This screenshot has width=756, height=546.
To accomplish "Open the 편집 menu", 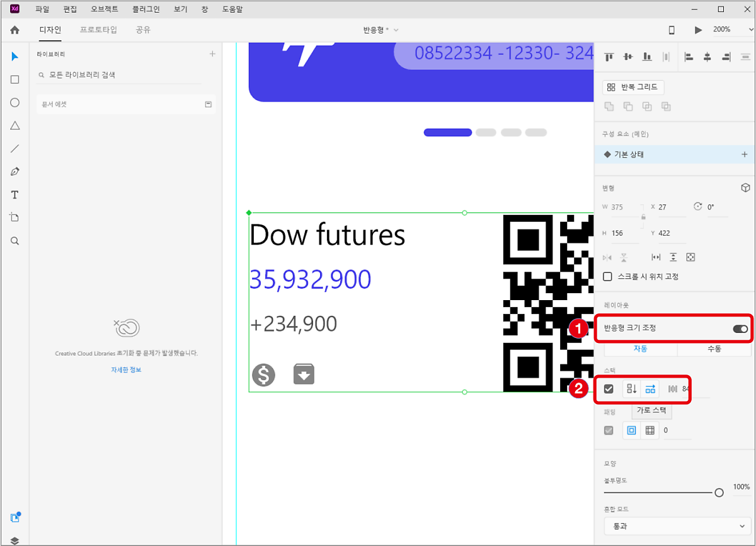I will 70,9.
